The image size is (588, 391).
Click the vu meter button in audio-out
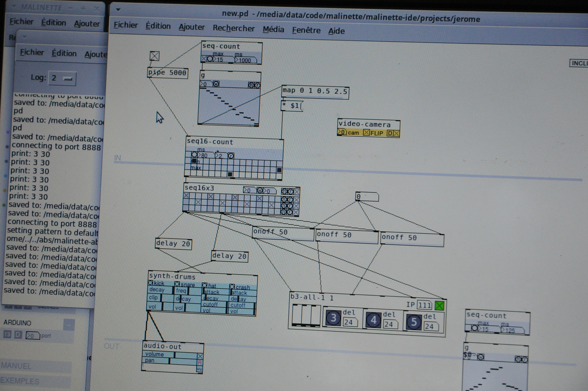pyautogui.click(x=199, y=369)
